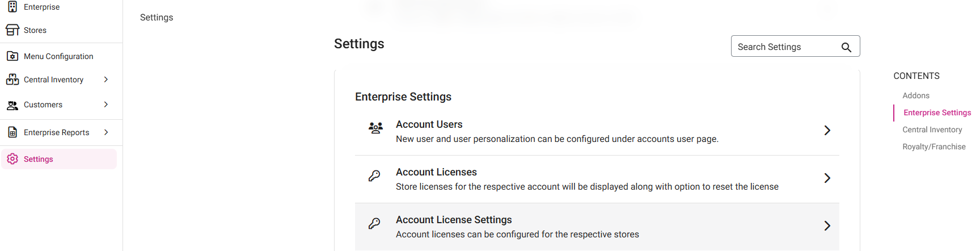Click the Enterprise building icon in sidebar
This screenshot has height=251, width=980.
12,7
